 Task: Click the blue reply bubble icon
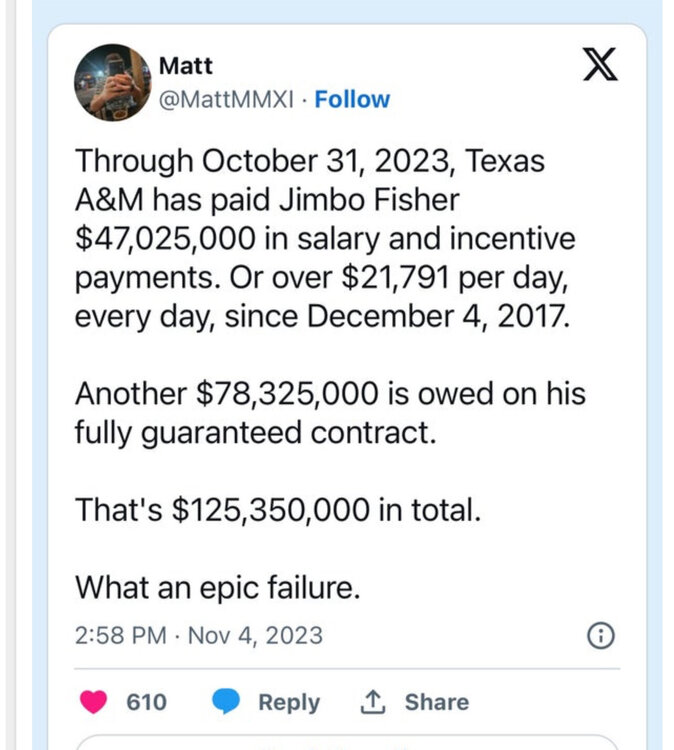click(x=227, y=702)
